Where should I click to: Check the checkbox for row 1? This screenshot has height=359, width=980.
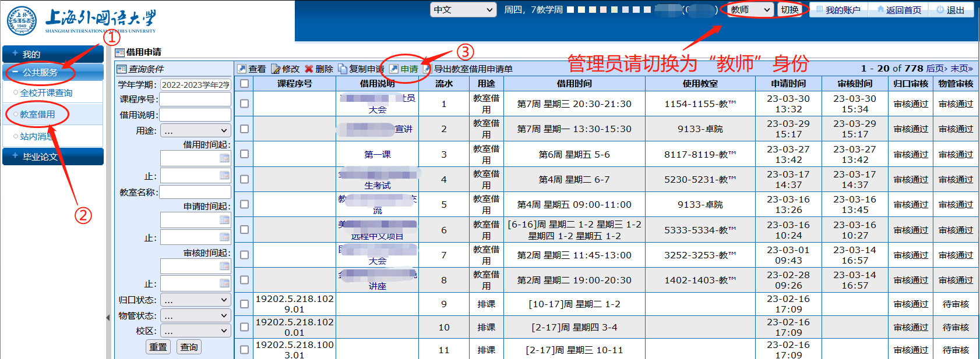tap(245, 104)
